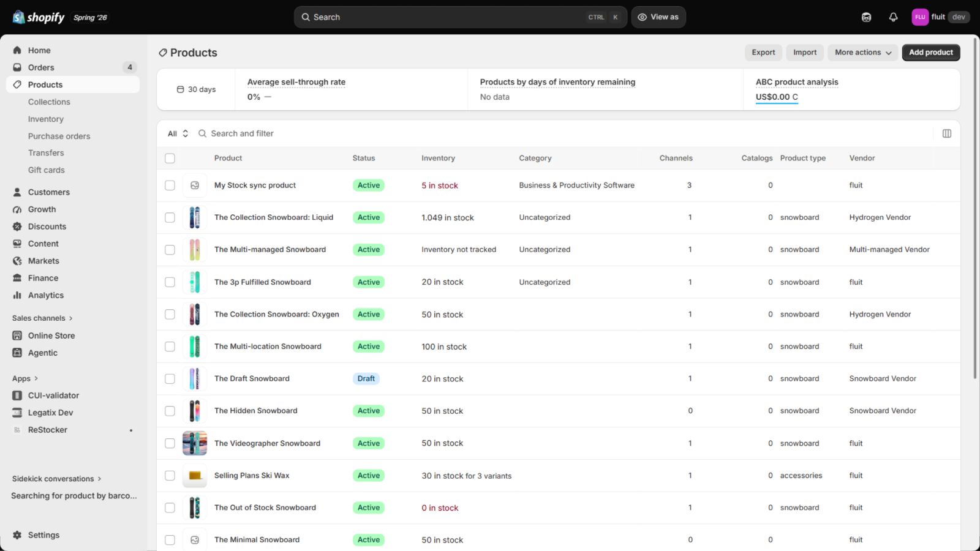Tick the Multi-managed Snowboard checkbox
Image resolution: width=980 pixels, height=551 pixels.
(x=170, y=250)
